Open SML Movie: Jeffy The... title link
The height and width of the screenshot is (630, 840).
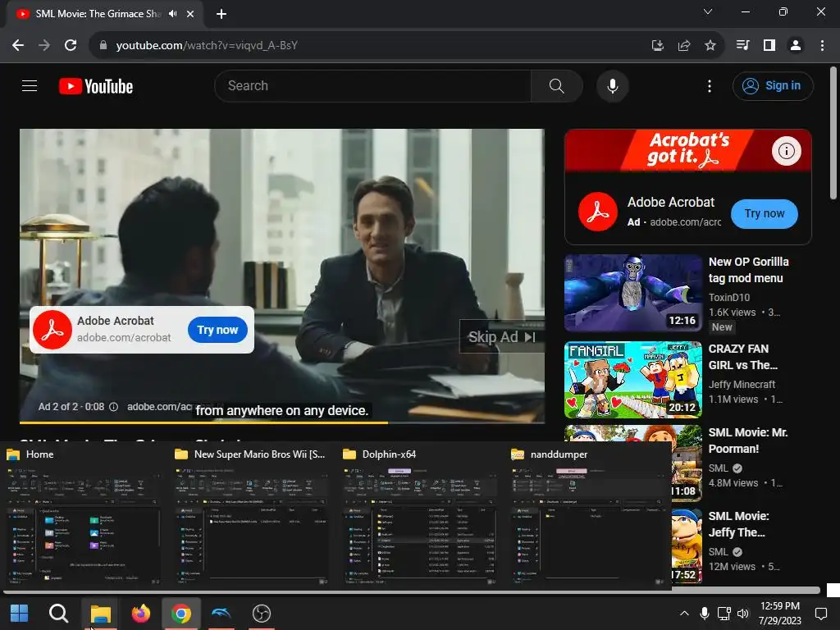click(739, 524)
